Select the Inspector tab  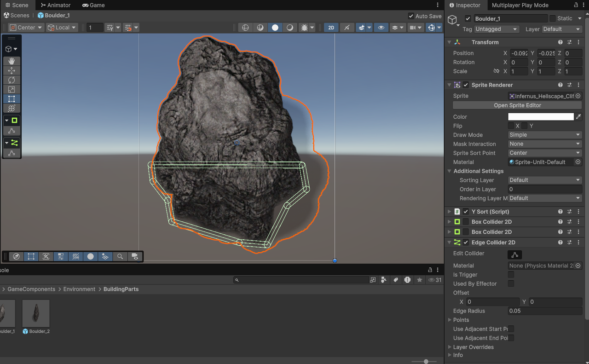(x=465, y=5)
